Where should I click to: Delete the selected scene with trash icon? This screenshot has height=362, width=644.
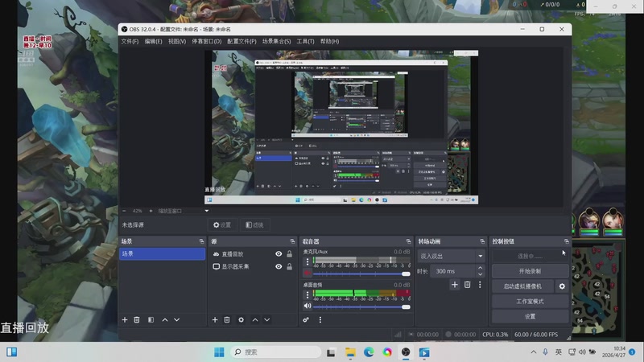coord(137,319)
